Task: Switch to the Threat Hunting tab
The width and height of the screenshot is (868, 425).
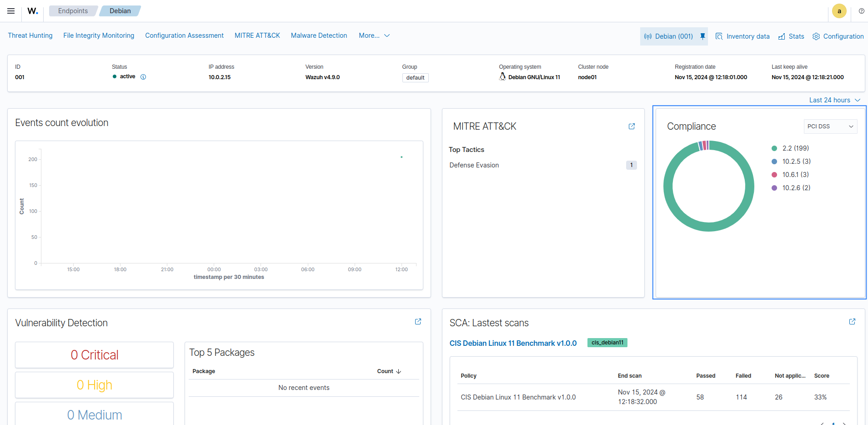Action: point(30,35)
